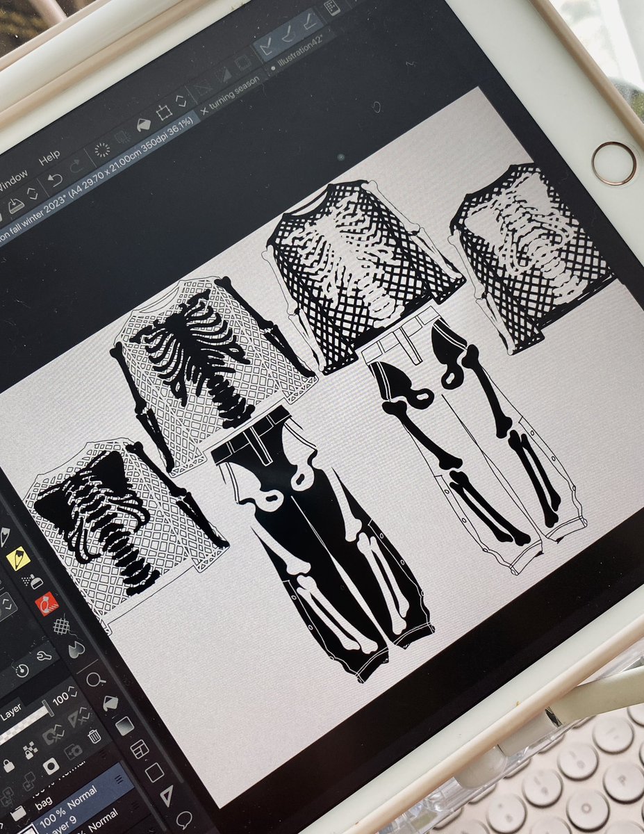Click the Redo arrow in command bar
This screenshot has height=834, width=644.
[77, 165]
